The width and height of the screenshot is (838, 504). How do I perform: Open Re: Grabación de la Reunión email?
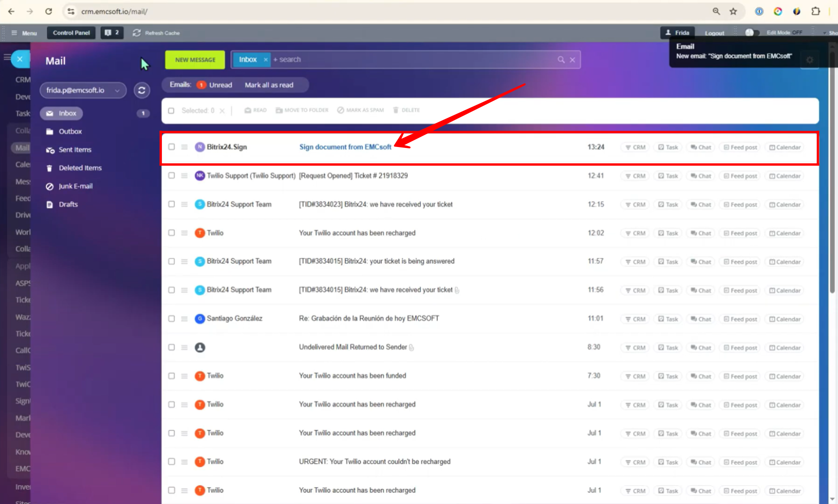pos(369,318)
